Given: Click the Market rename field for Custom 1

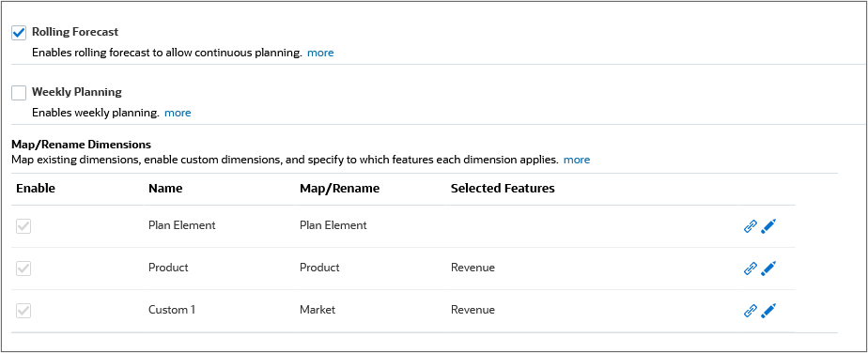Looking at the screenshot, I should click(318, 310).
